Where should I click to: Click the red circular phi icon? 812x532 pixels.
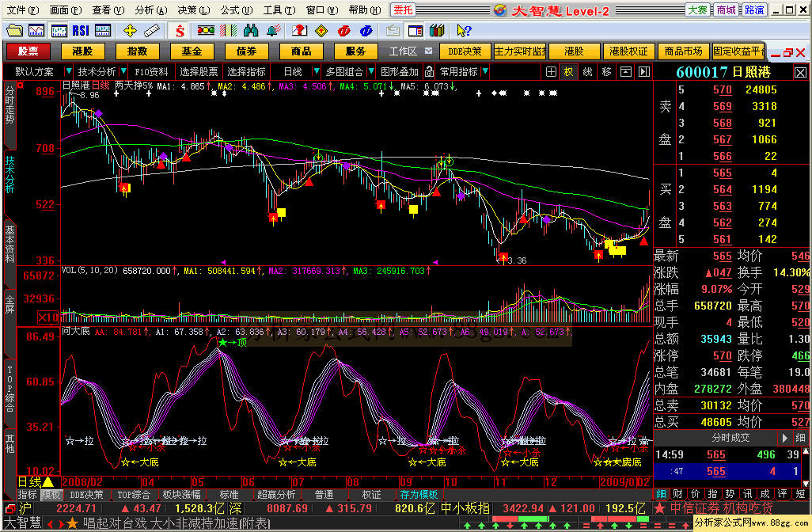click(x=343, y=31)
